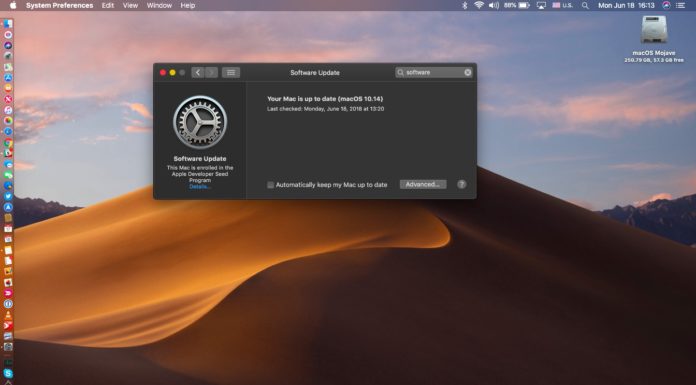Open the System Preferences menu
The height and width of the screenshot is (385, 696).
point(59,5)
